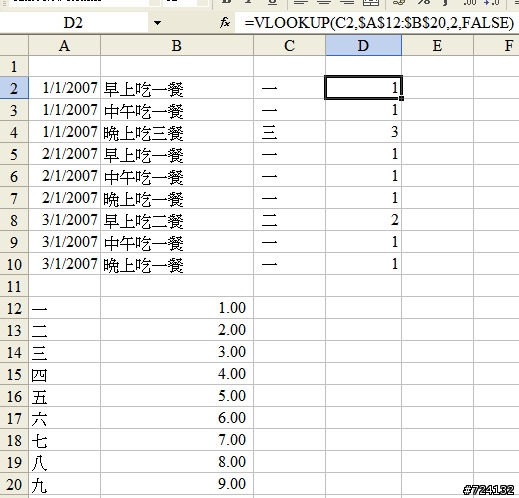The width and height of the screenshot is (519, 498).
Task: Click cell C2 containing '一'
Action: pos(289,88)
